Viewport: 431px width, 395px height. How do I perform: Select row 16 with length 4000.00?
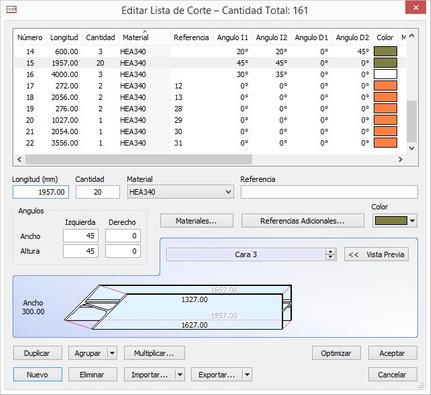click(x=210, y=74)
